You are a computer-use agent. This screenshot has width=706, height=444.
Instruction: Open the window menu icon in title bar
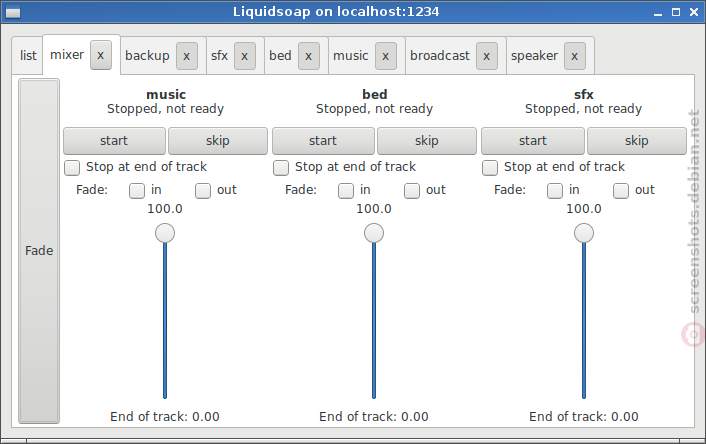[13, 12]
